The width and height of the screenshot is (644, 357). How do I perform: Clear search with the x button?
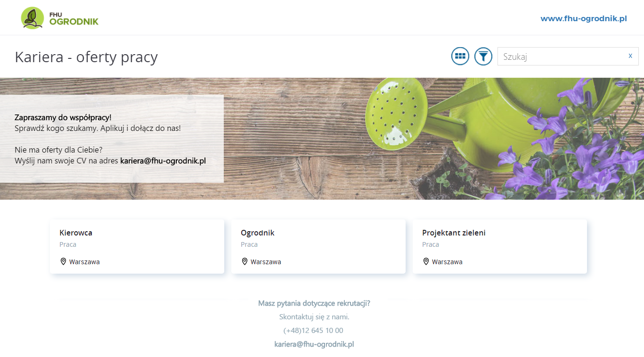pyautogui.click(x=630, y=56)
